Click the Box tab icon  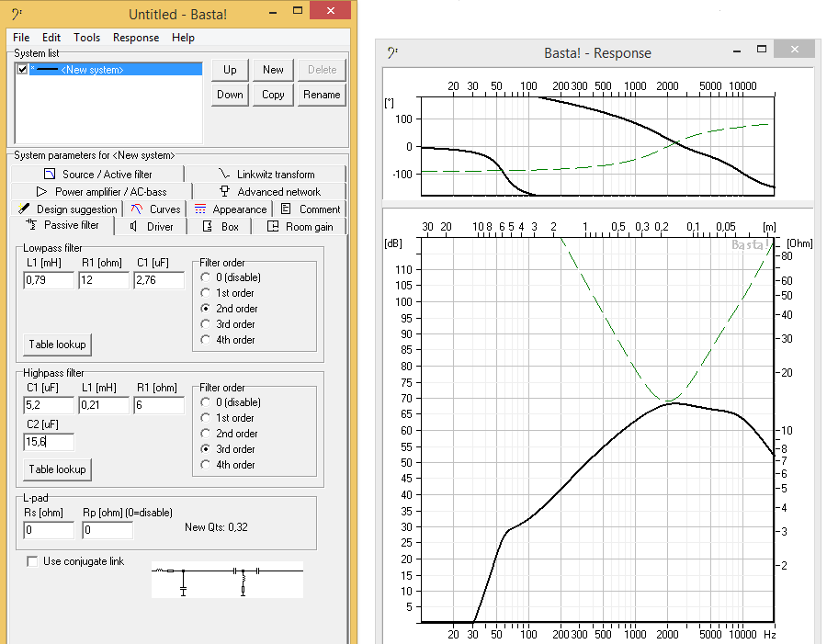(x=208, y=226)
